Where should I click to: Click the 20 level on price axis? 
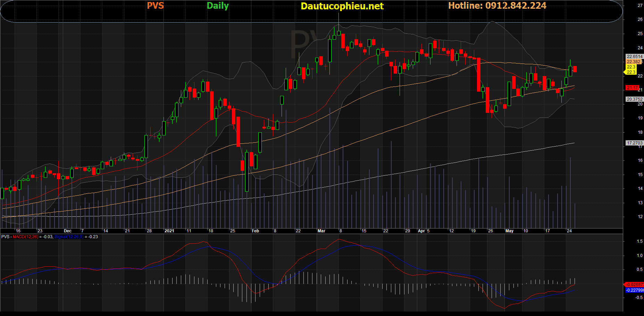[640, 104]
